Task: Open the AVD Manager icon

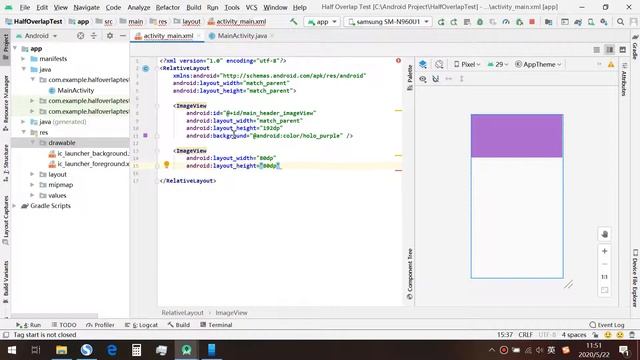Action: click(591, 22)
